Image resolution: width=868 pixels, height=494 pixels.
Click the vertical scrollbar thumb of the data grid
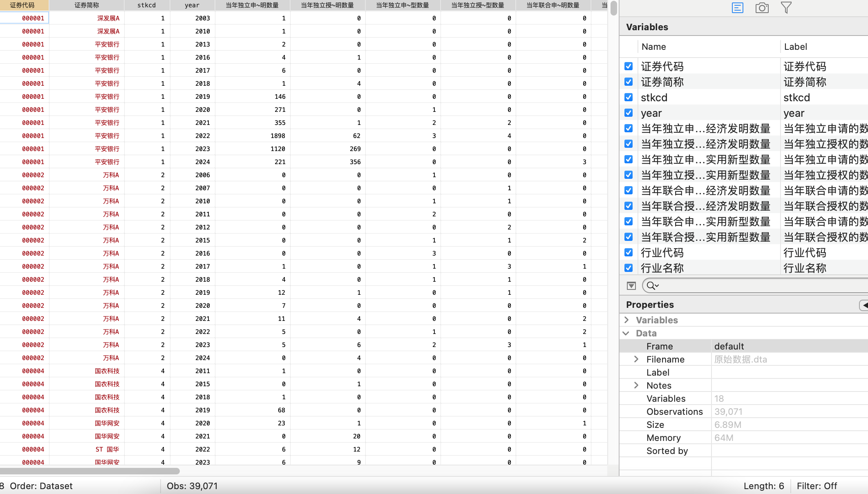coord(613,8)
